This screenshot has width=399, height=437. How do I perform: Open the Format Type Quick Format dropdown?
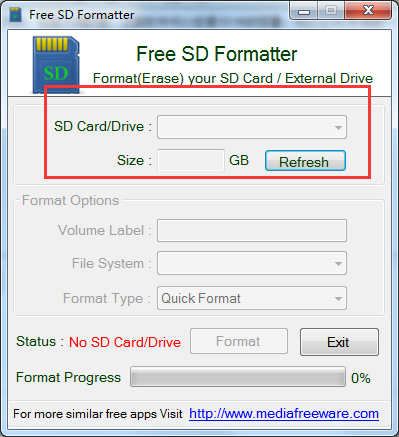point(252,298)
